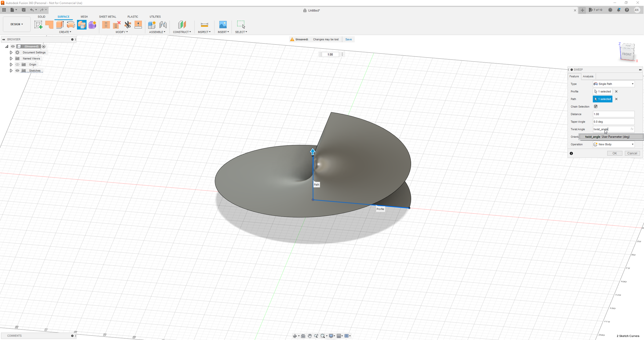The height and width of the screenshot is (340, 644).
Task: Click the Unstitch tool with red X
Action: pos(117,25)
